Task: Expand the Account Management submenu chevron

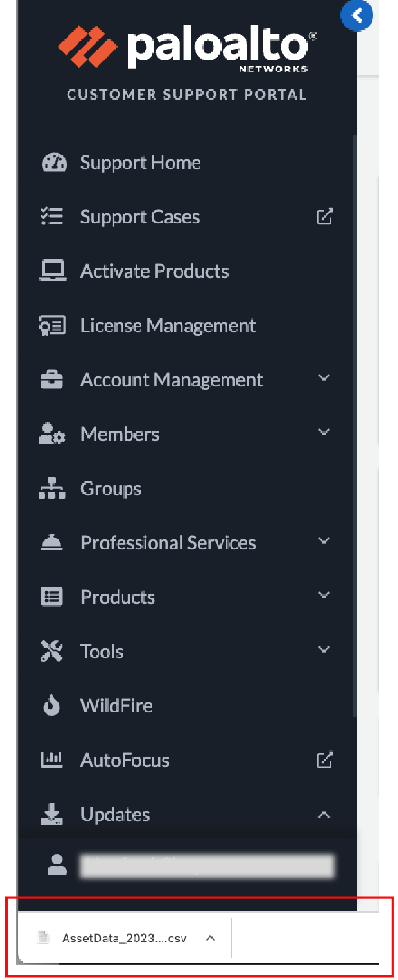Action: point(324,378)
